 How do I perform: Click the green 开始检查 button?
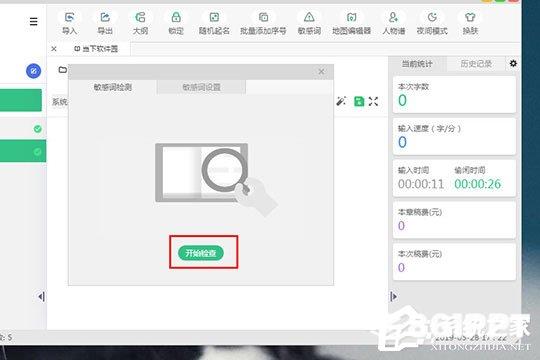pyautogui.click(x=201, y=253)
